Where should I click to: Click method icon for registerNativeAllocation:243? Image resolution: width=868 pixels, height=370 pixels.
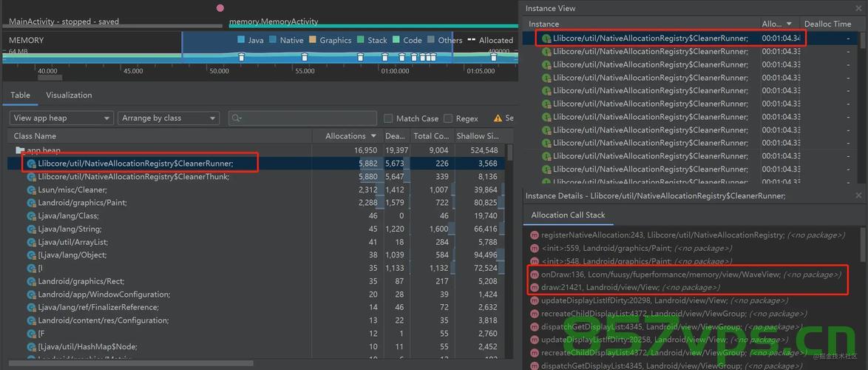pyautogui.click(x=535, y=235)
